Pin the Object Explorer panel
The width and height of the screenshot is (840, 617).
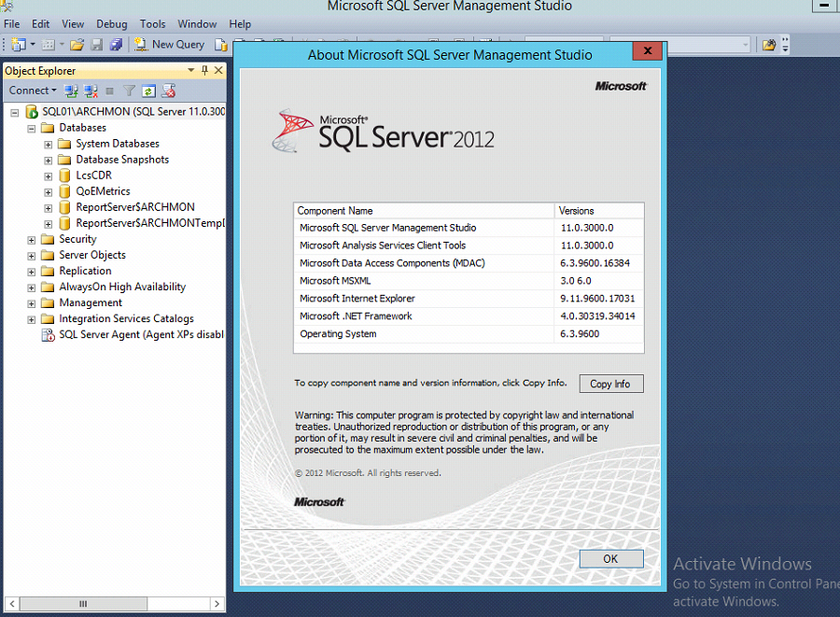tap(205, 71)
